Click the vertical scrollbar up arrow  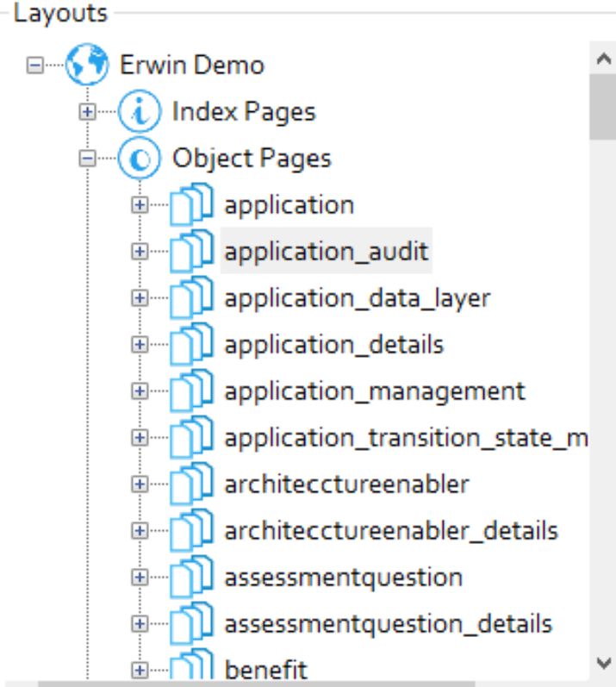point(603,59)
